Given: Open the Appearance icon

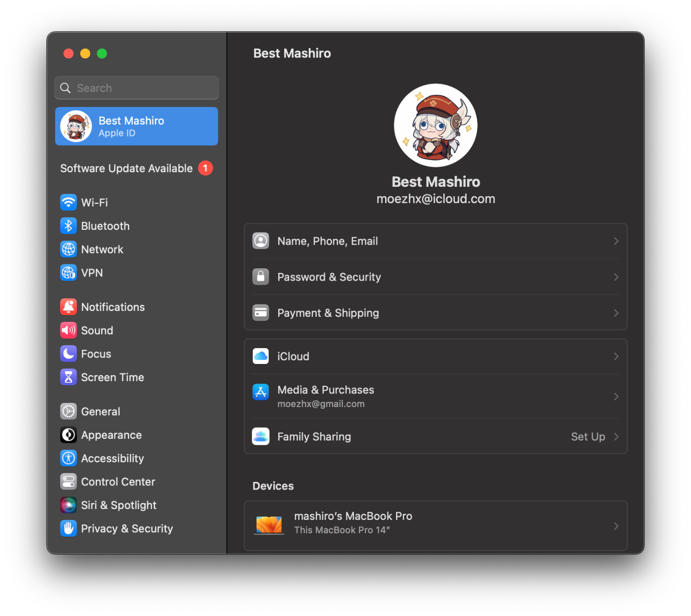Looking at the screenshot, I should pos(68,435).
